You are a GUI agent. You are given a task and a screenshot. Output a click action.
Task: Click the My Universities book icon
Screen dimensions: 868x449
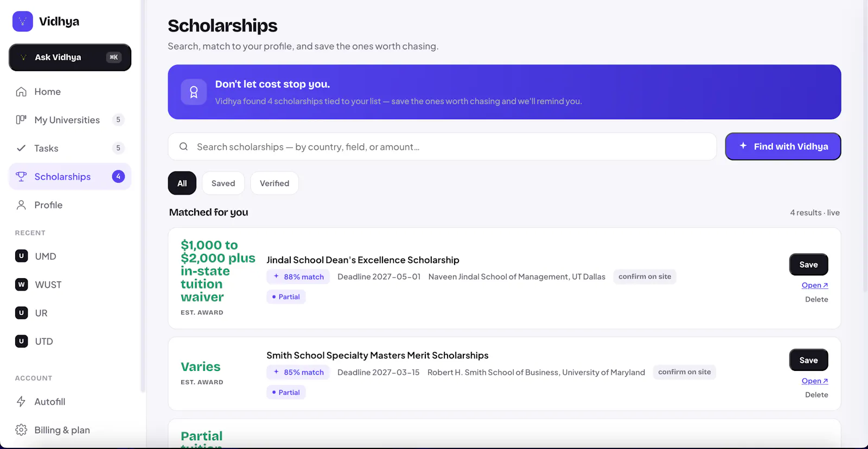click(21, 120)
